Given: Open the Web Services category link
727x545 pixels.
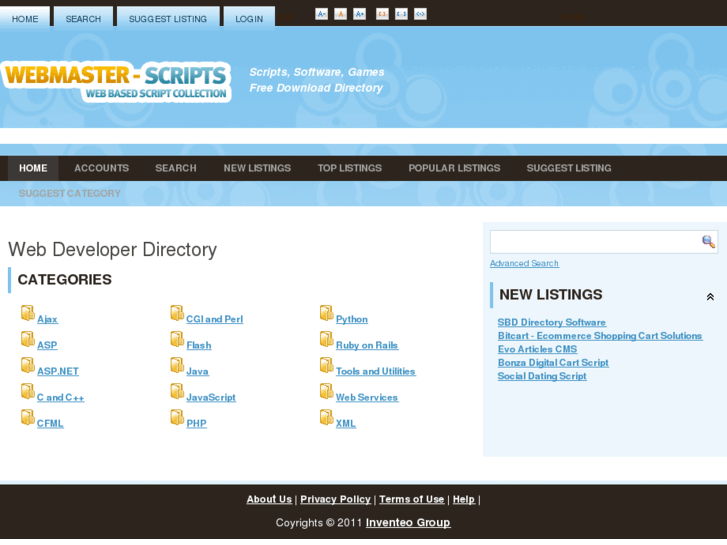Looking at the screenshot, I should tap(367, 398).
